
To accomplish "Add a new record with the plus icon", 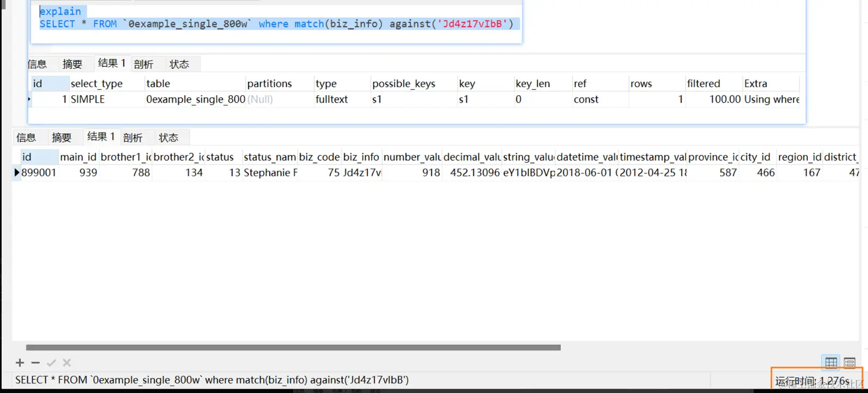I will pos(20,363).
